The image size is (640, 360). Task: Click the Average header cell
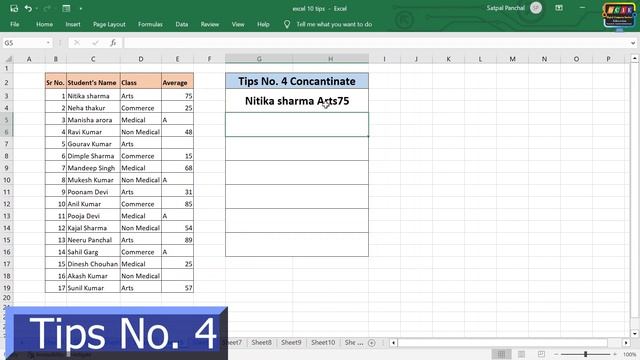pyautogui.click(x=178, y=82)
